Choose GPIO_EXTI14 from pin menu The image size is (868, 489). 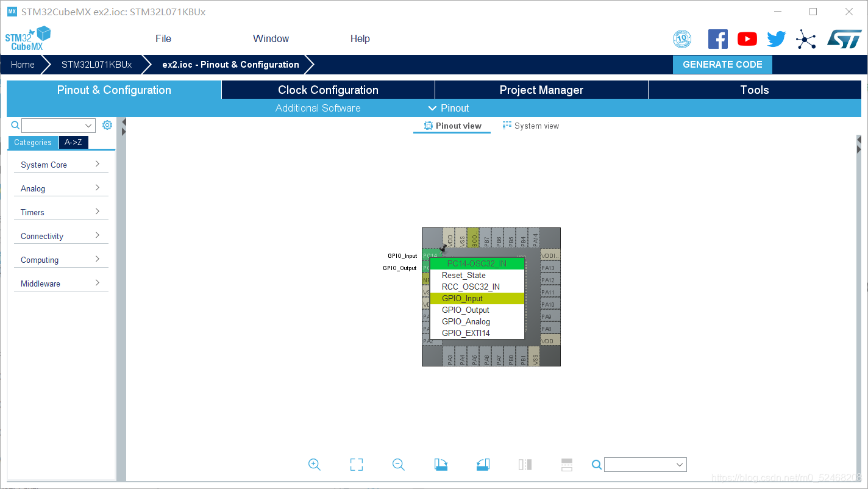[477, 333]
